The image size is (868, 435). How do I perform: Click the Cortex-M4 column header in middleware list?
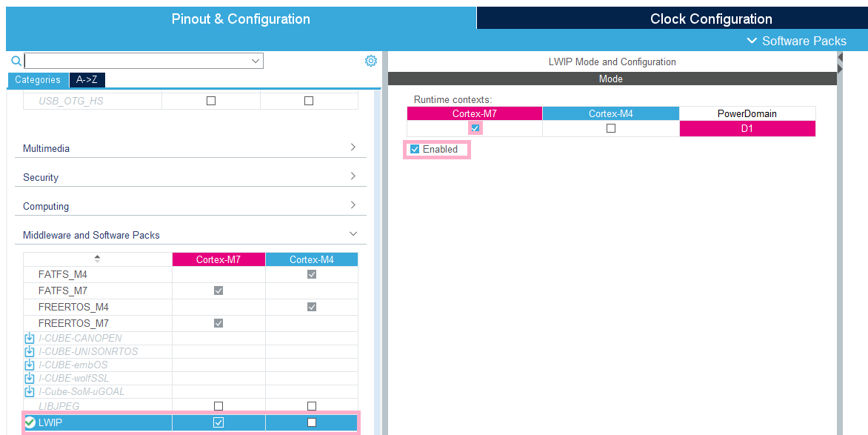pyautogui.click(x=312, y=259)
